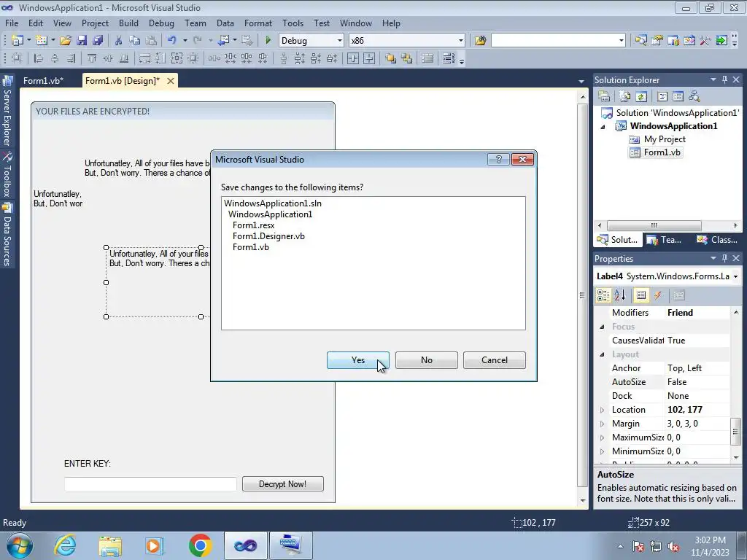Click the Start Debugging green play icon
Screen dimensions: 747x560
coord(268,41)
